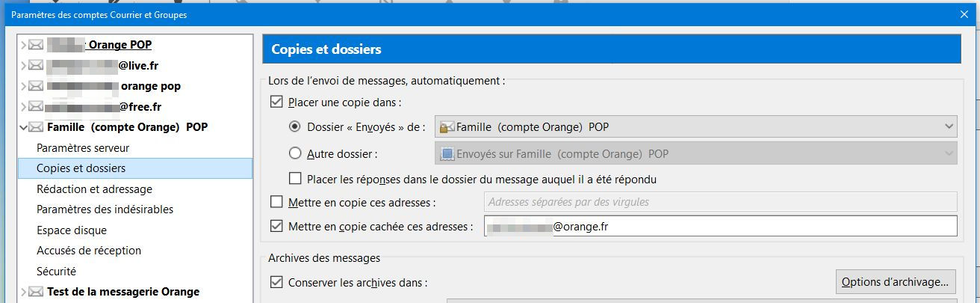Toggle the Placer une copie dans checkbox

pos(277,102)
